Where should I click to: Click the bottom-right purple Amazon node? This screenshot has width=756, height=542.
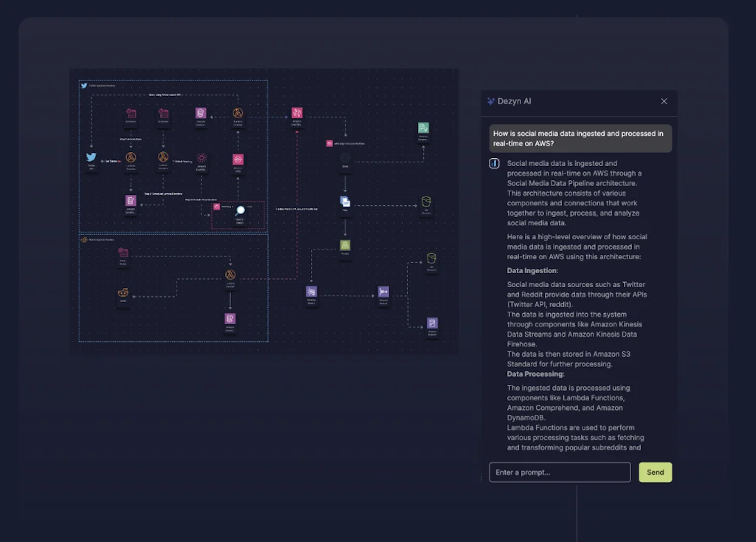[432, 323]
